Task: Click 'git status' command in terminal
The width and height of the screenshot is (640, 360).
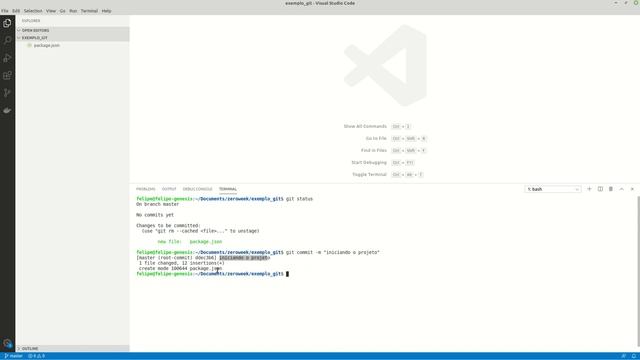Action: point(299,199)
